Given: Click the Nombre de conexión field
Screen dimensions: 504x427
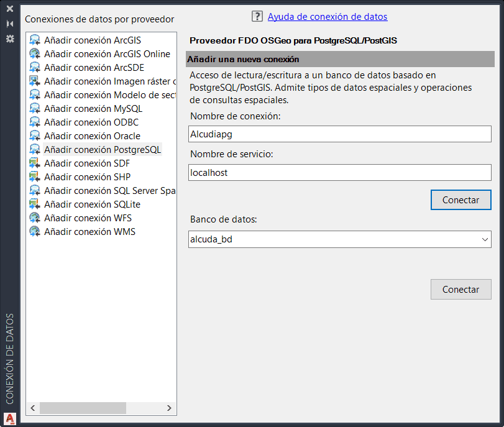Looking at the screenshot, I should point(339,134).
